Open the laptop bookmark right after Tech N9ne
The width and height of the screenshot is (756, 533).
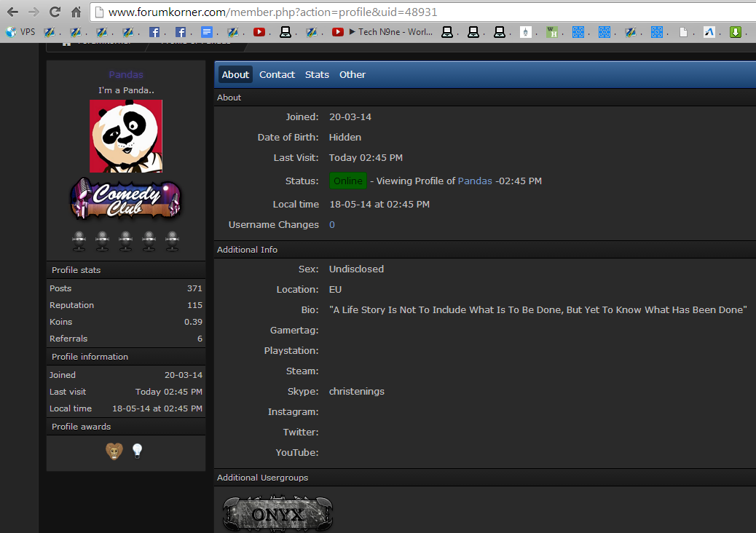447,32
